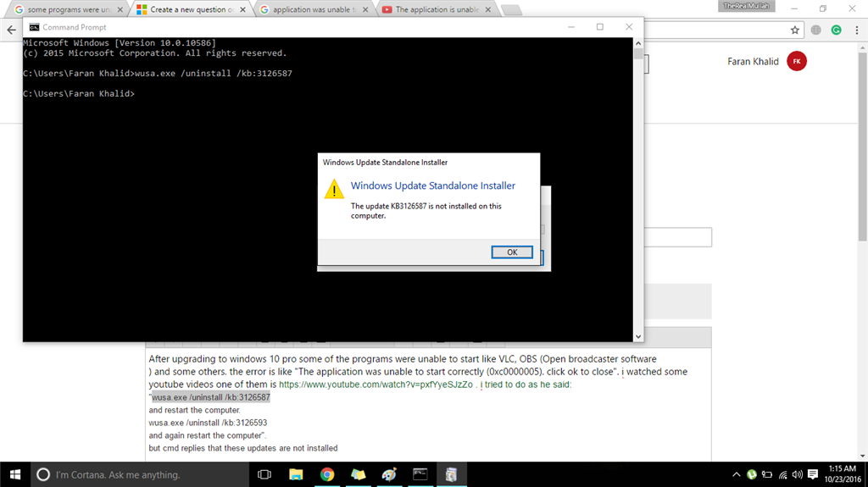Go back with Chrome's back arrow
Image resolution: width=868 pixels, height=487 pixels.
pos(12,30)
